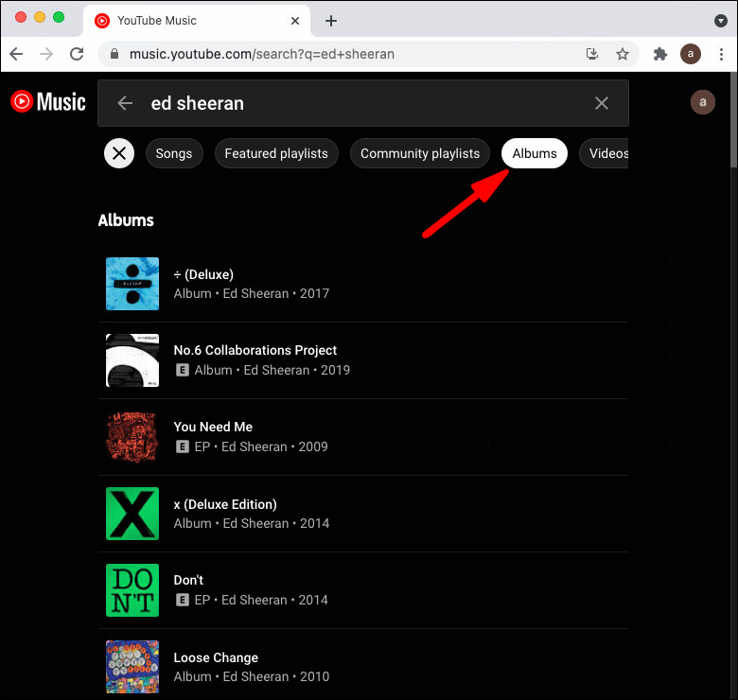Image resolution: width=738 pixels, height=700 pixels.
Task: Select the Albums filter chip
Action: pos(535,153)
